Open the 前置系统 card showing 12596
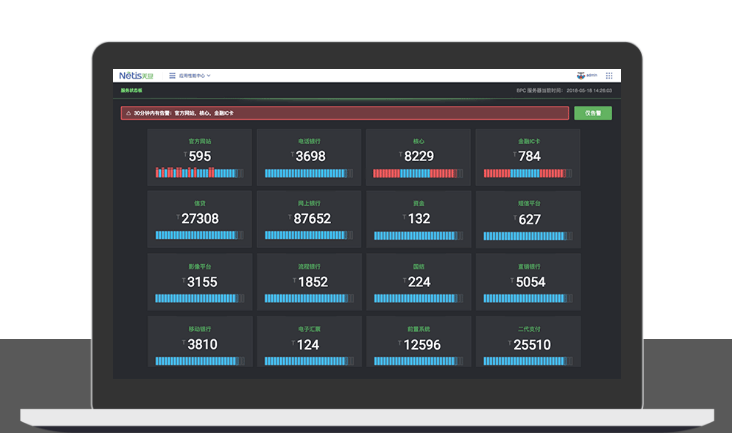The image size is (732, 433). click(419, 344)
